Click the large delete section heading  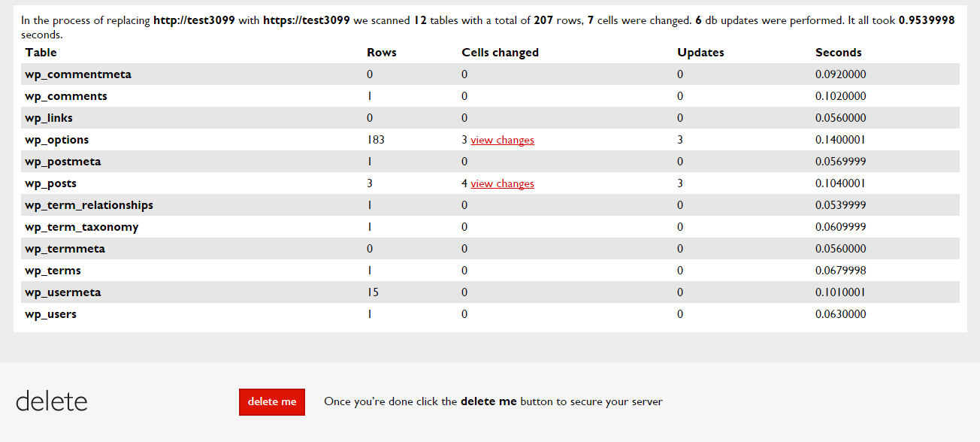pos(52,401)
